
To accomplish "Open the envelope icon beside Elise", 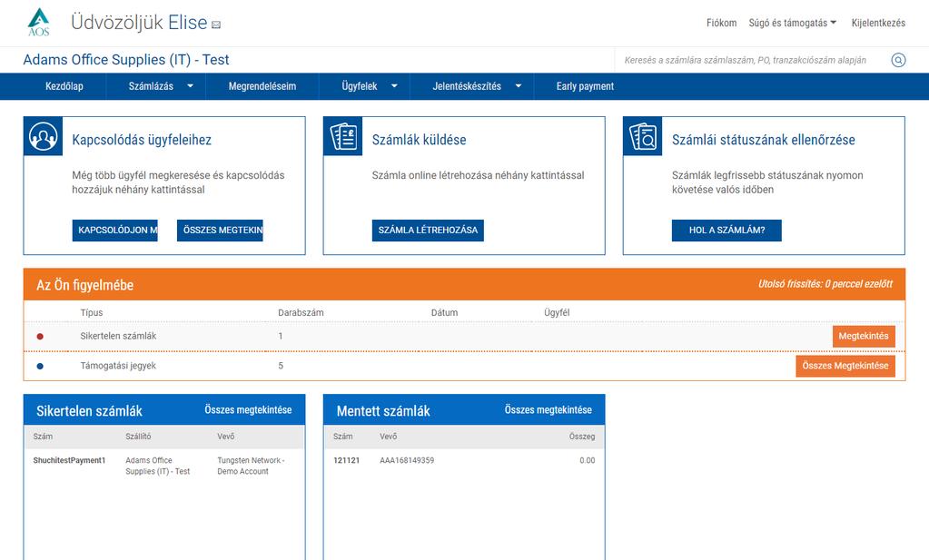I will click(216, 25).
